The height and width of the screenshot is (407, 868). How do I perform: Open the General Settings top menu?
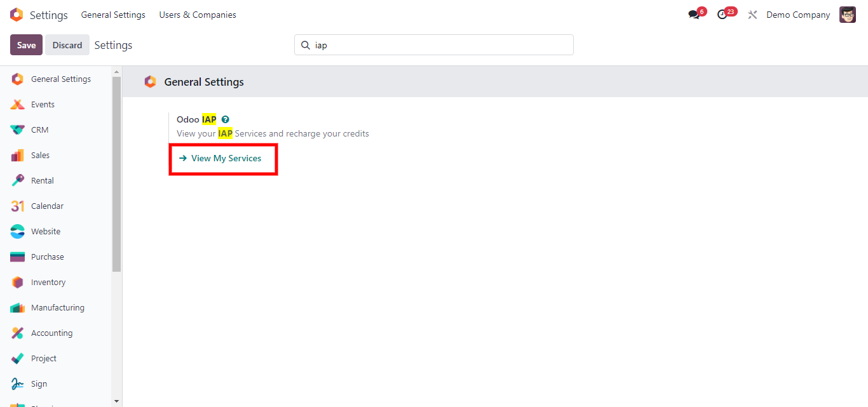coord(113,15)
